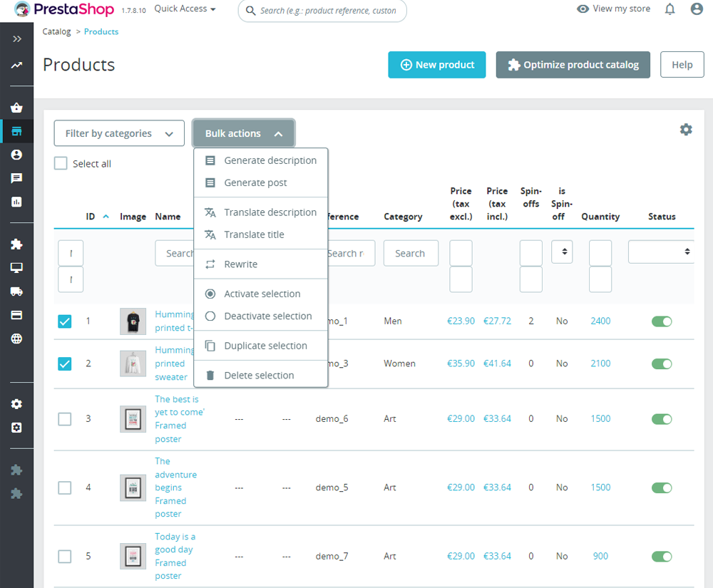Open the notifications bell
This screenshot has height=588, width=713.
[669, 9]
